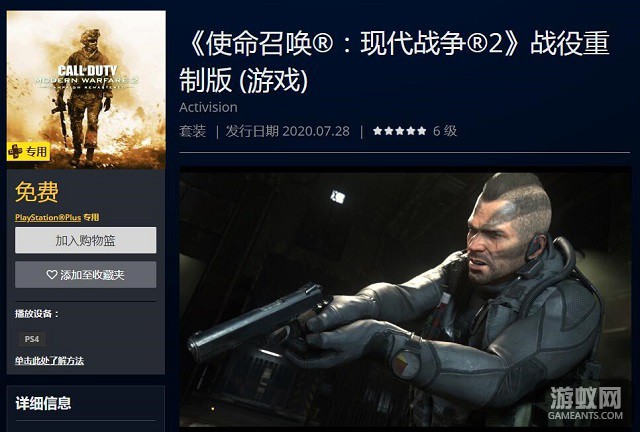Click the 播放设备 label
640x432 pixels.
click(37, 314)
